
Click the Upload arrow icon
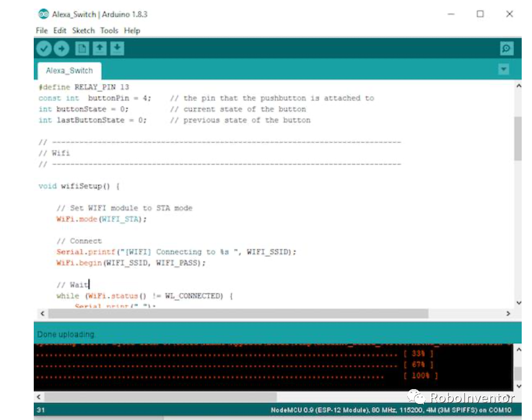[x=62, y=48]
